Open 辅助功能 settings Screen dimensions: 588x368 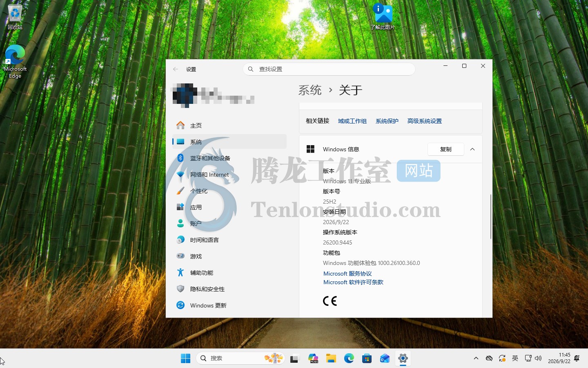pyautogui.click(x=229, y=273)
